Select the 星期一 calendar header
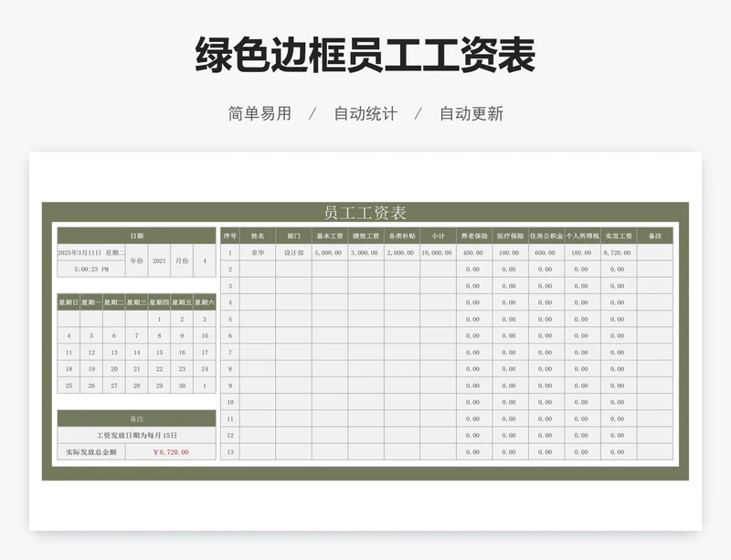 pos(91,302)
